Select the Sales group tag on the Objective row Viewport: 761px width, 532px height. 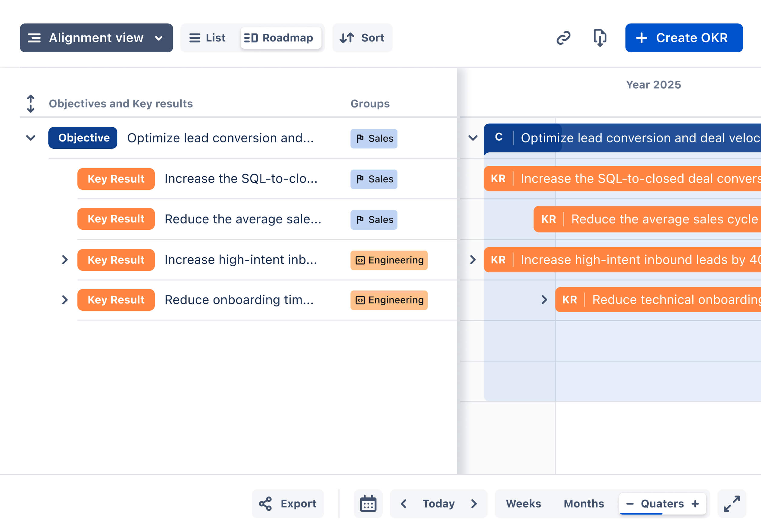[374, 138]
